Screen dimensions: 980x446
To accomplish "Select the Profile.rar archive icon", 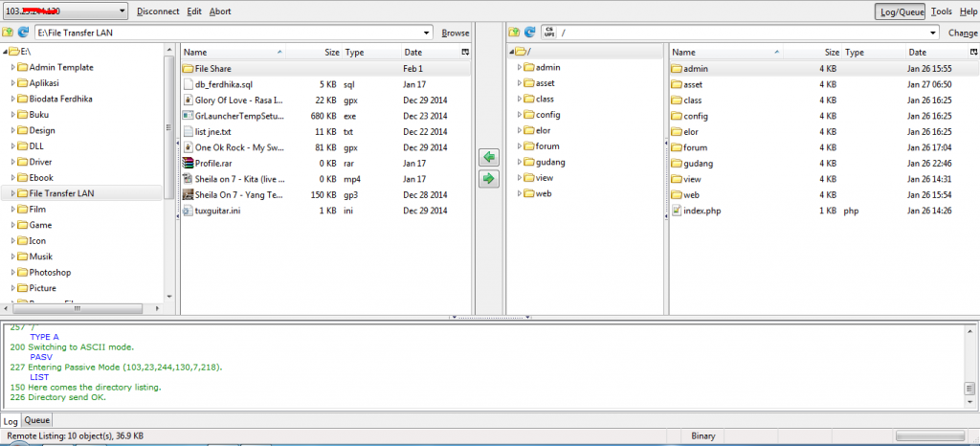I will (189, 163).
